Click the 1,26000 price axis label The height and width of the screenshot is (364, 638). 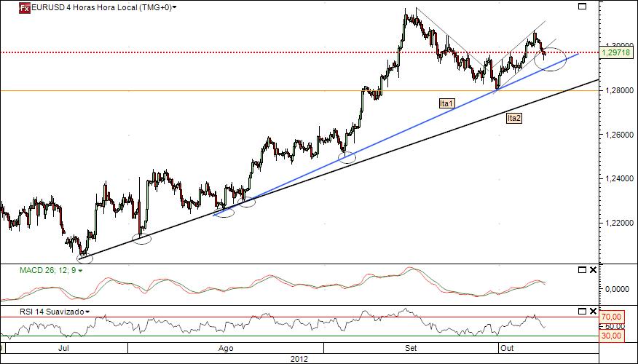pyautogui.click(x=620, y=135)
